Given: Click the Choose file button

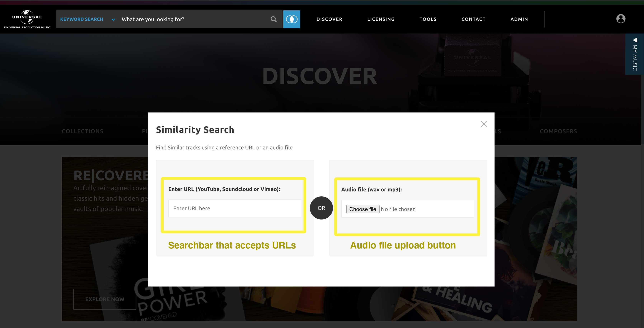Looking at the screenshot, I should (x=362, y=209).
